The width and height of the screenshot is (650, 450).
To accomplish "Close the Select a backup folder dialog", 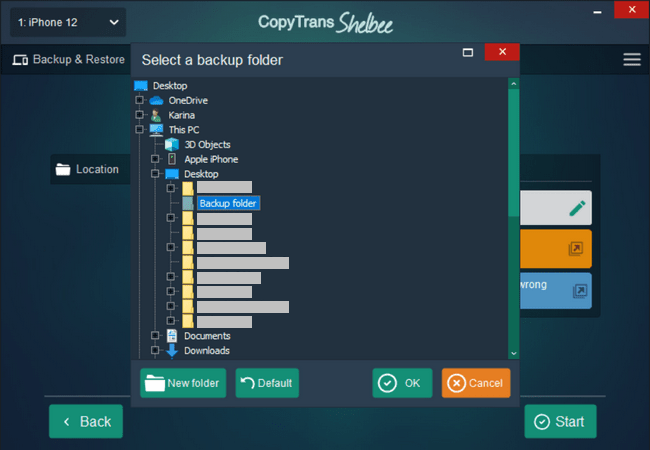I will (x=502, y=52).
